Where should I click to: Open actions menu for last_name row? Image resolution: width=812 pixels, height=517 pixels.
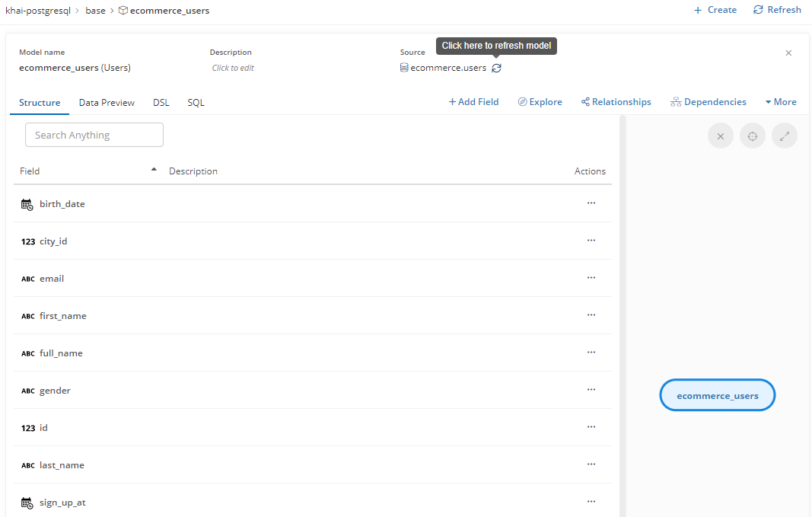click(x=591, y=464)
